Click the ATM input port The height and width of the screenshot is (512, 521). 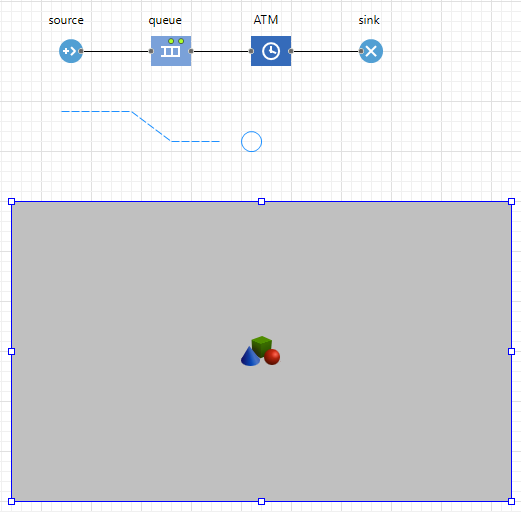tap(251, 51)
